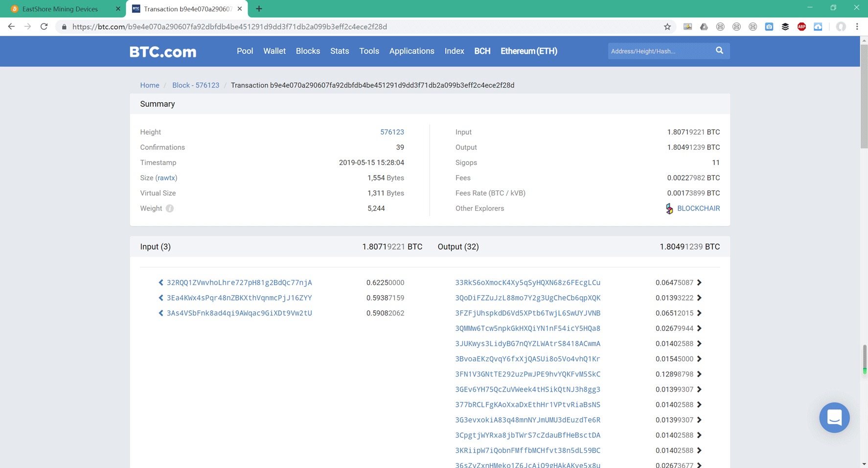This screenshot has height=468, width=868.
Task: Open output address 3FN1V3GNtTE292uzPwJPE9hvYQKFvM5SkC
Action: click(x=527, y=374)
